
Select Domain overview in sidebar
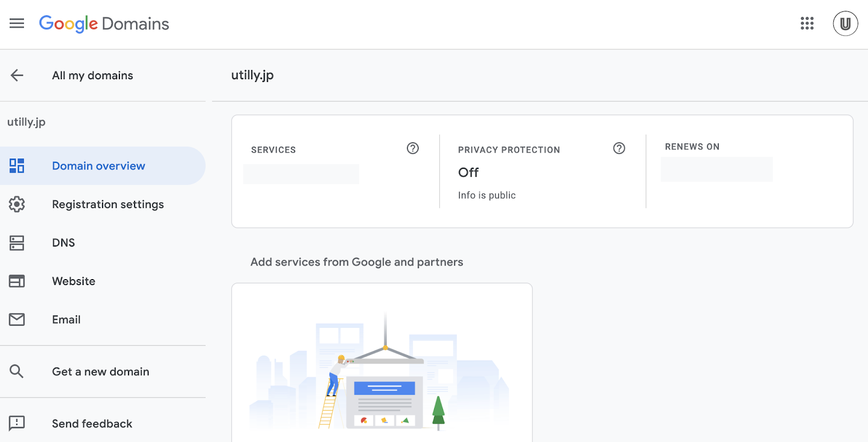pyautogui.click(x=103, y=166)
